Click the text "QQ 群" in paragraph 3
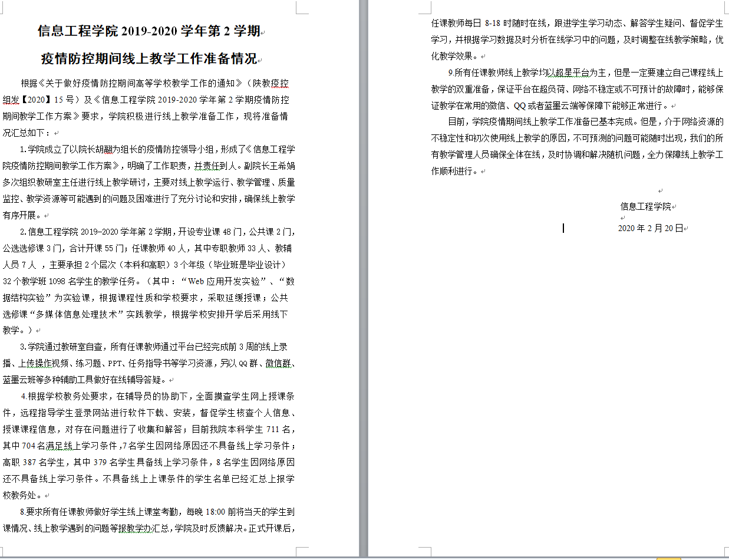729x560 pixels. 248,364
